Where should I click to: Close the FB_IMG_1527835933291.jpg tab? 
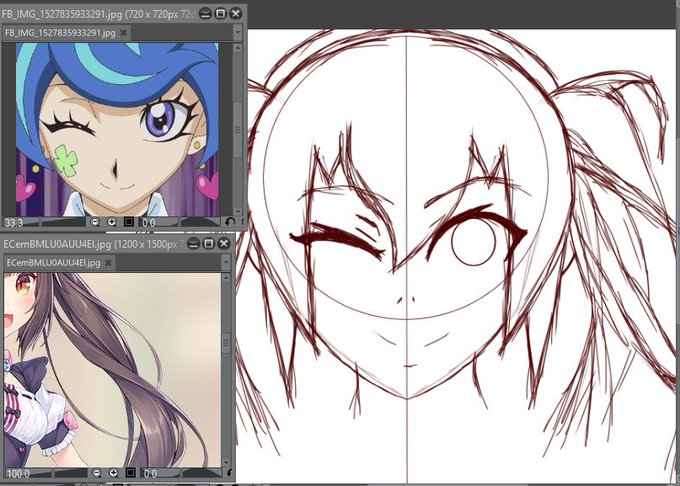click(x=124, y=33)
